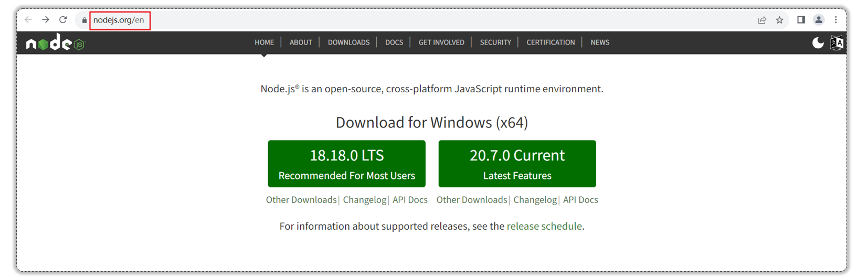The width and height of the screenshot is (868, 279).
Task: Download the 18.18.0 LTS version
Action: (x=346, y=164)
